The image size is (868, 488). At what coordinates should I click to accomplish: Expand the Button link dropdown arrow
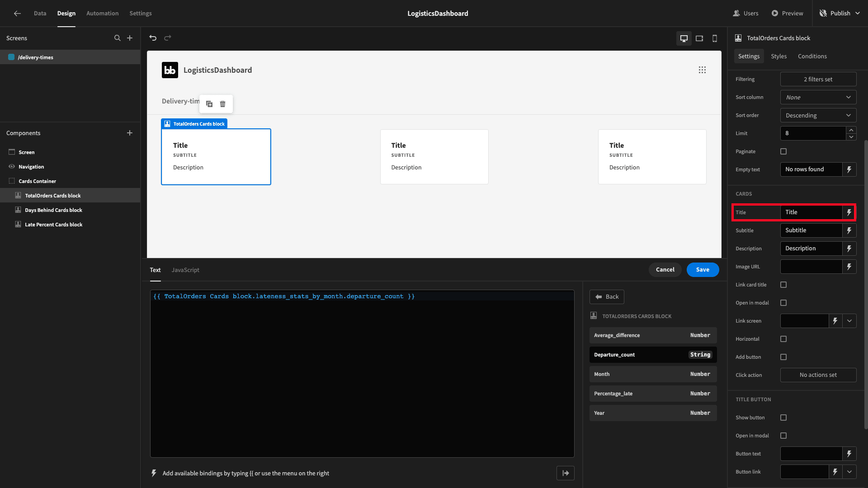849,472
